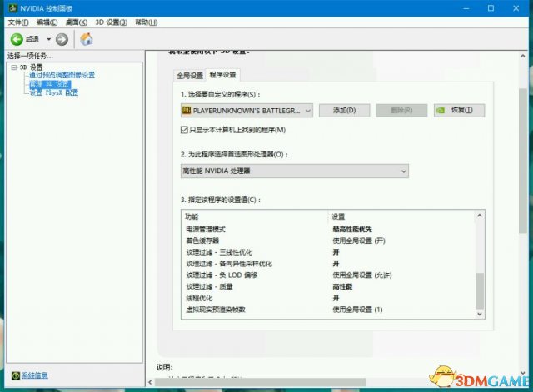
Task: Close the NVIDIA control panel window
Action: click(516, 8)
